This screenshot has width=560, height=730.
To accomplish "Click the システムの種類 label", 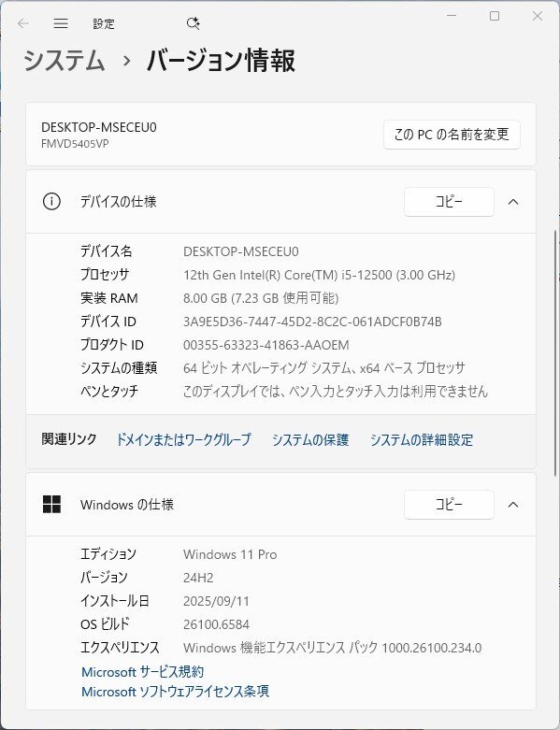I will (x=119, y=367).
